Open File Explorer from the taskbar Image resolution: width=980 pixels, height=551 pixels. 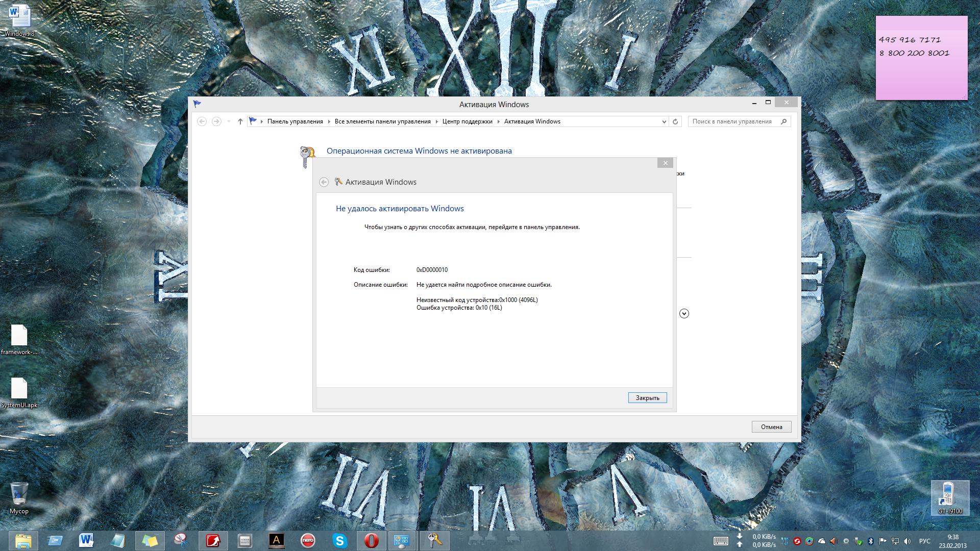click(x=23, y=540)
